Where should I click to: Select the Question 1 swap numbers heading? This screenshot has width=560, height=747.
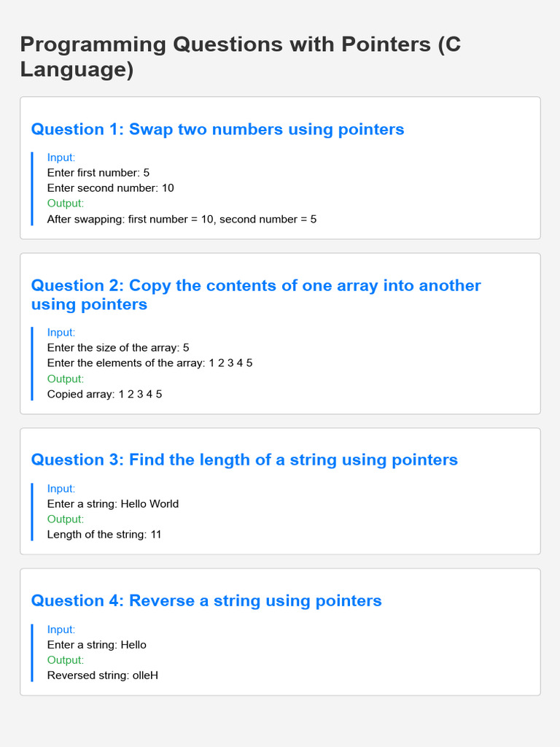coord(217,129)
